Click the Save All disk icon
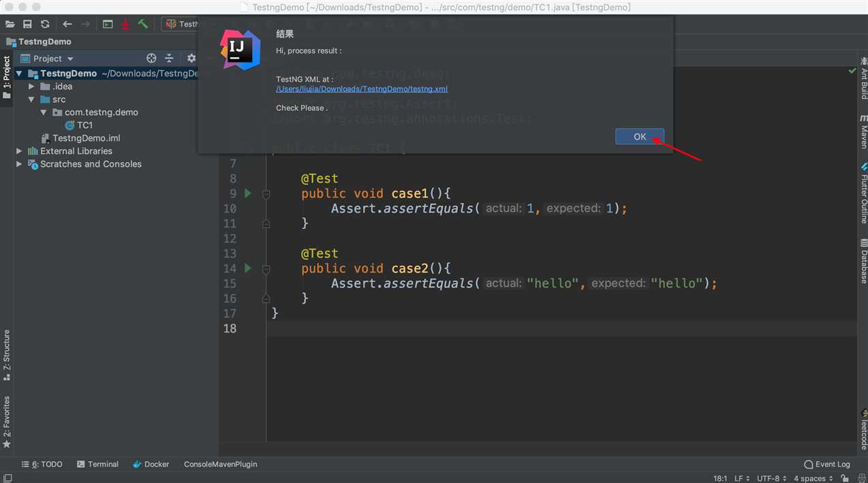The width and height of the screenshot is (868, 483). [27, 24]
